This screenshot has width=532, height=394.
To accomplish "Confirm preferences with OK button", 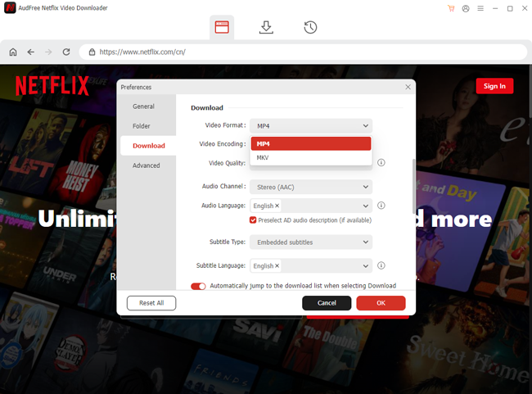I will click(x=381, y=303).
